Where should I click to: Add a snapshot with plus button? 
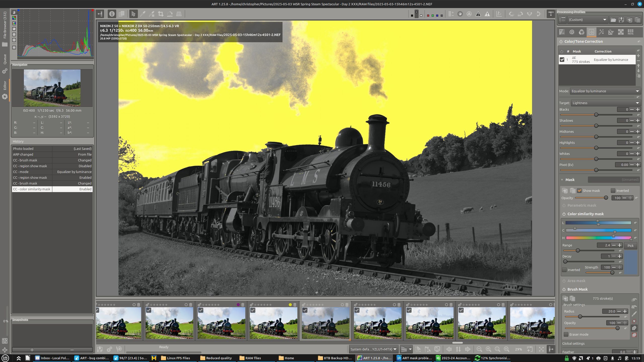click(x=32, y=350)
